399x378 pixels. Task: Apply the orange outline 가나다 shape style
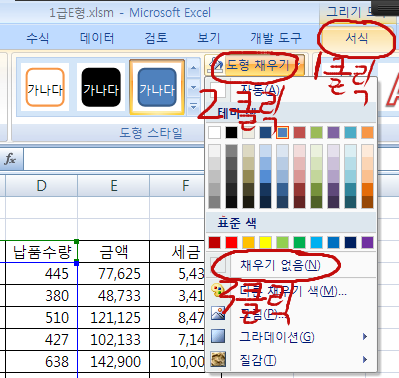[45, 87]
